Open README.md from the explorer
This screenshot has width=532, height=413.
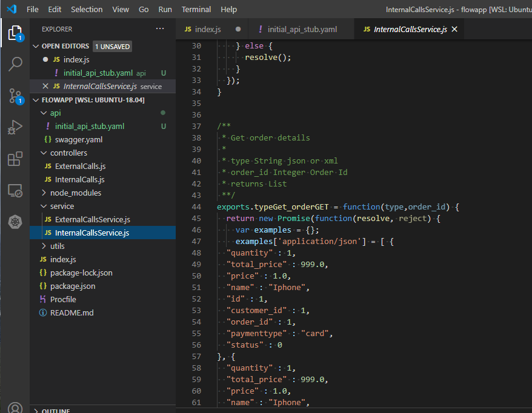click(71, 313)
